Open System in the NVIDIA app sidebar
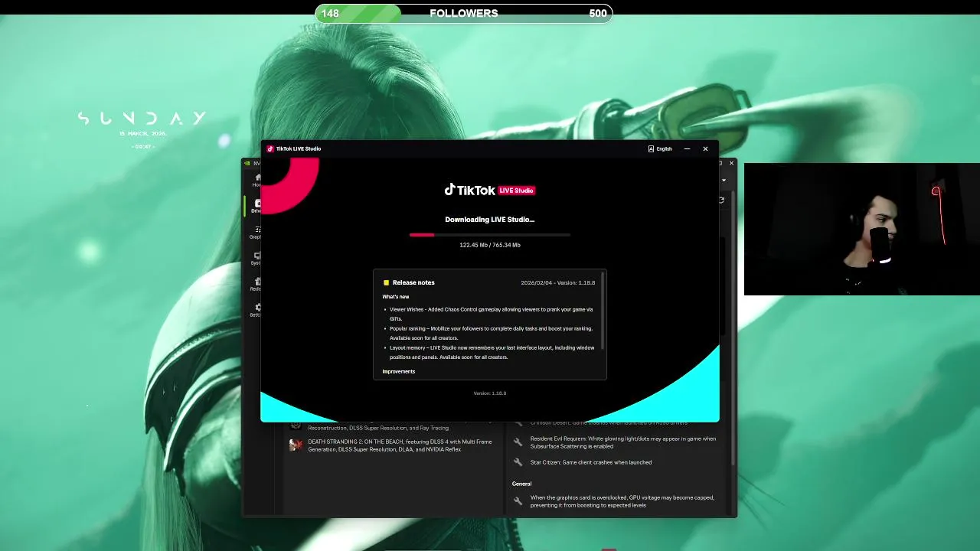This screenshot has width=980, height=551. coord(257,258)
